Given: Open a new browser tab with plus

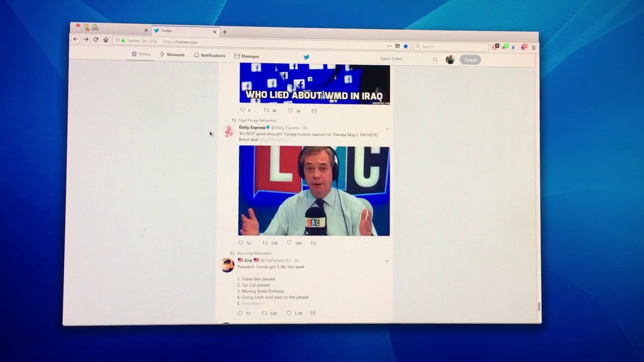Looking at the screenshot, I should click(225, 32).
